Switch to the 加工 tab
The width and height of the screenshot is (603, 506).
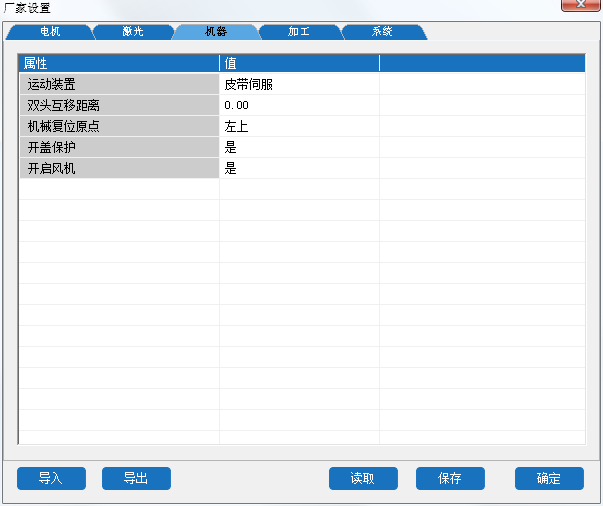299,32
